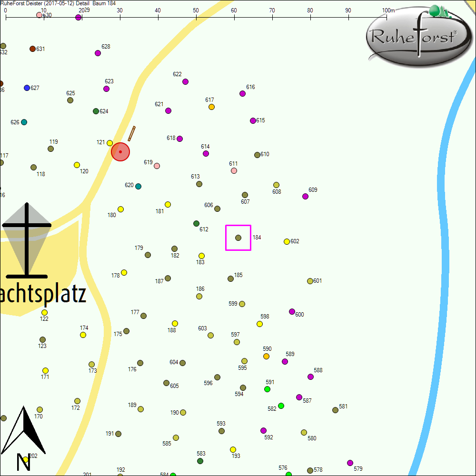Select the teal tree marker 620
This screenshot has width=476, height=476.
point(138,187)
